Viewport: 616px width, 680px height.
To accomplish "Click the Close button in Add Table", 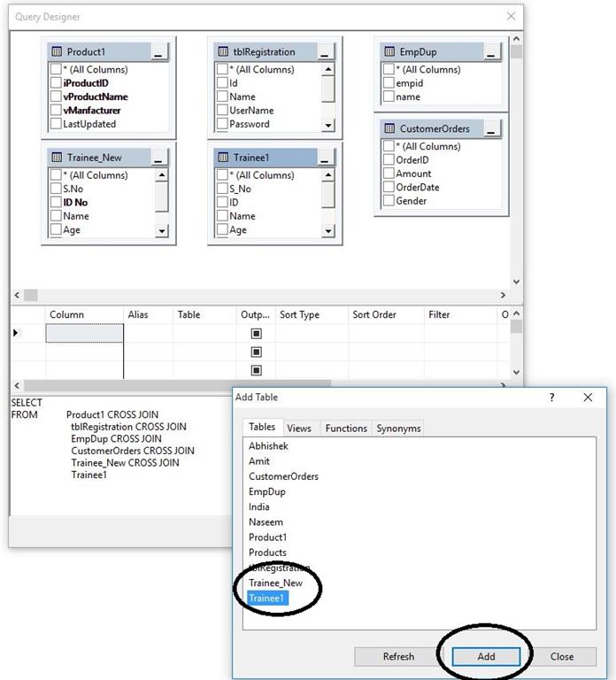I will [x=562, y=657].
